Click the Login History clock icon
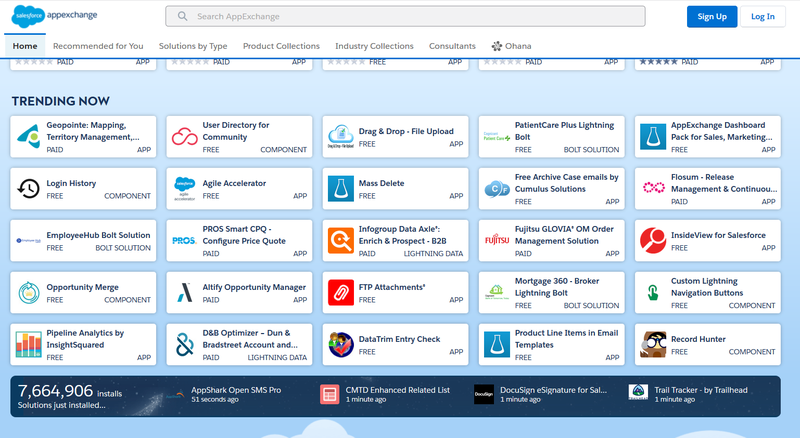800x438 pixels. (x=29, y=188)
